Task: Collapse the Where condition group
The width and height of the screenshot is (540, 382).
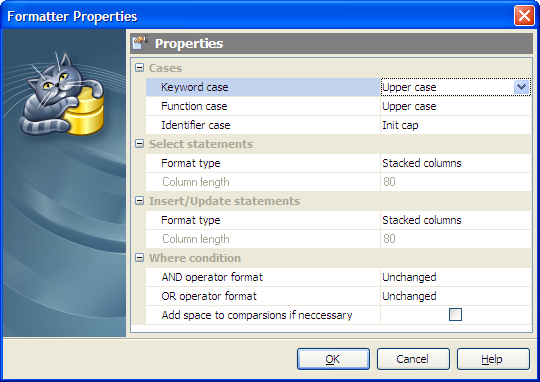Action: 139,258
